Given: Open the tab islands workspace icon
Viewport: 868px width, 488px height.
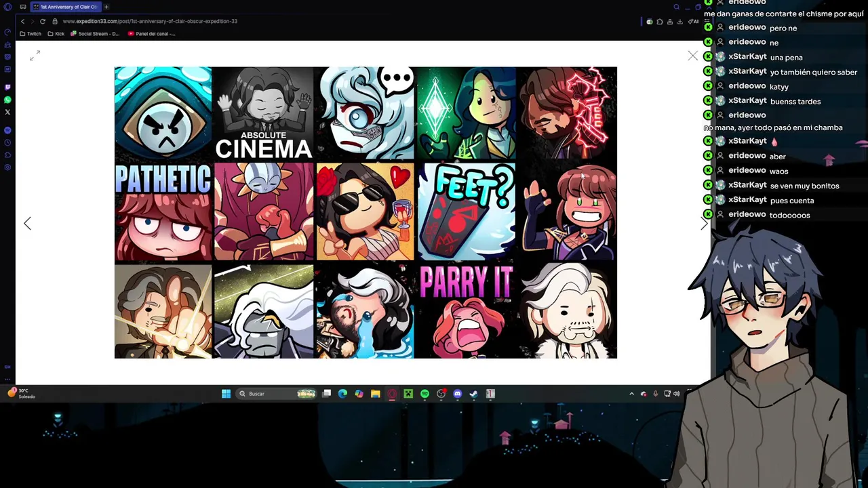Looking at the screenshot, I should coord(23,7).
